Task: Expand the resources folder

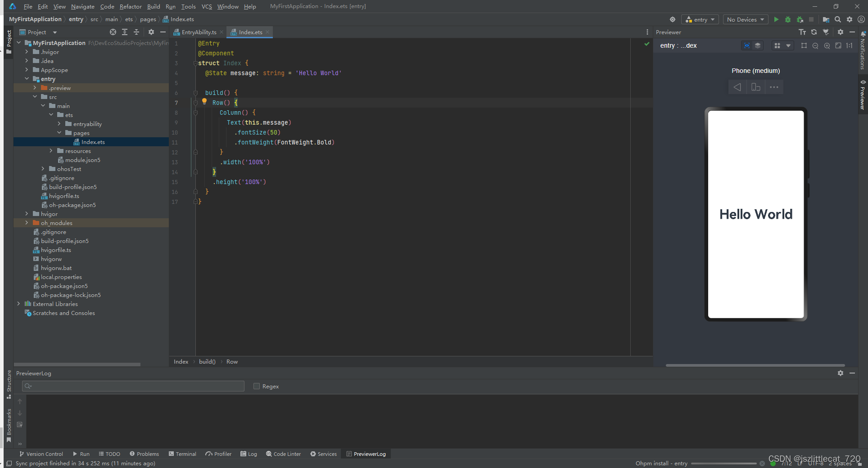Action: pyautogui.click(x=51, y=151)
